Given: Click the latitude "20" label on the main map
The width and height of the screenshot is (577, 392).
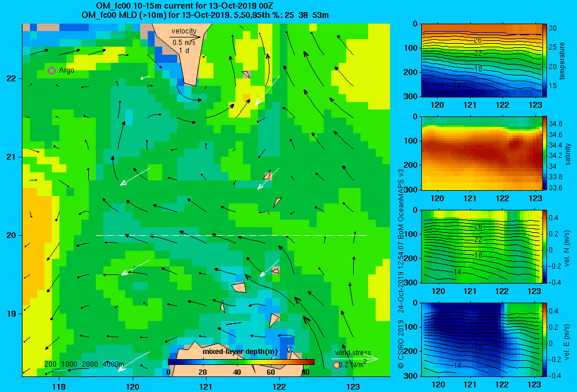Looking at the screenshot, I should point(11,235).
